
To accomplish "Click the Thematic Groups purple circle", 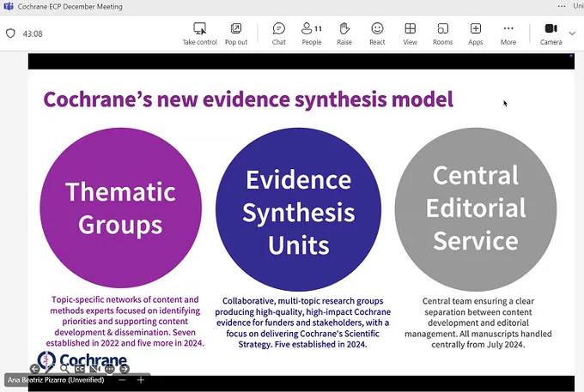I will (x=121, y=208).
